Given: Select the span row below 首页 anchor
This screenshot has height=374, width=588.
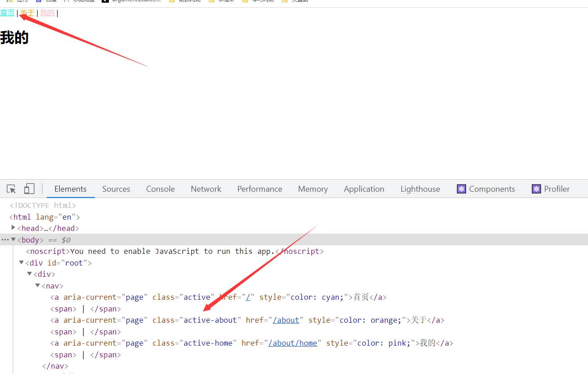Looking at the screenshot, I should click(85, 309).
